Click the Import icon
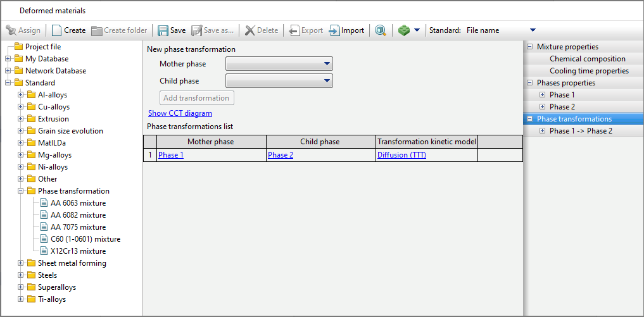This screenshot has height=317, width=644. tap(335, 30)
